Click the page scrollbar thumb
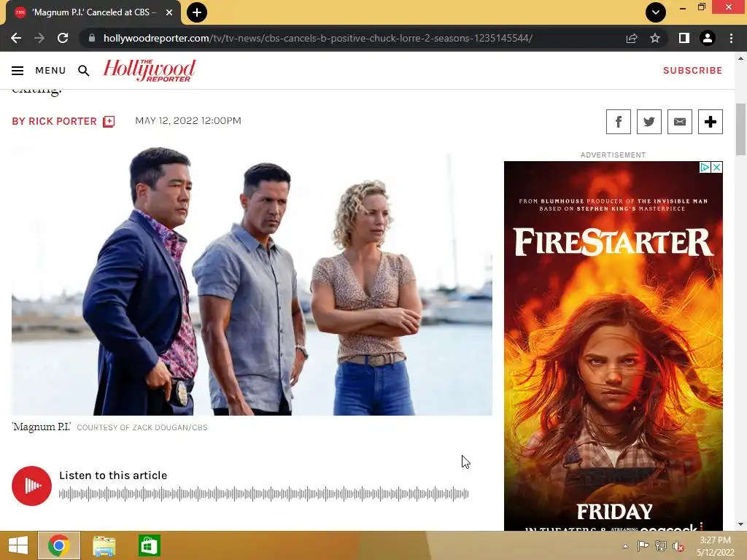This screenshot has height=560, width=747. click(740, 129)
